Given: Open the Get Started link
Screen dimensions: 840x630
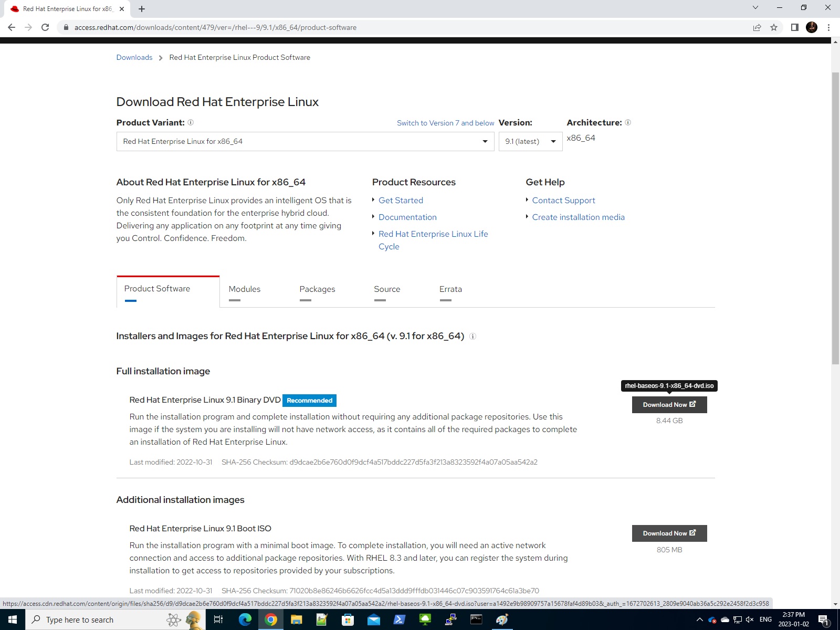Looking at the screenshot, I should [401, 201].
